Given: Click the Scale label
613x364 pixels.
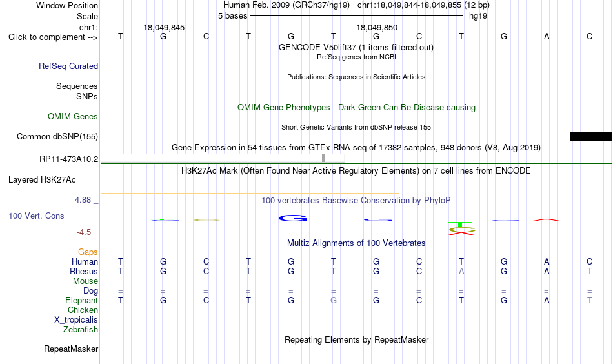Looking at the screenshot, I should (87, 16).
